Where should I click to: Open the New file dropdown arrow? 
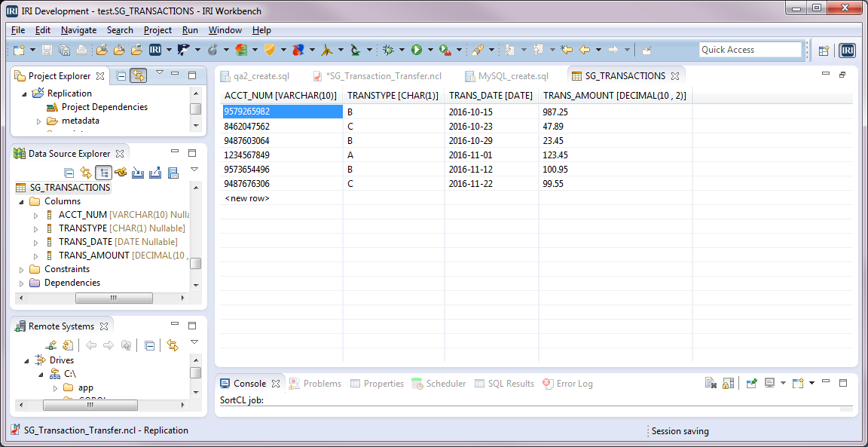[32, 50]
